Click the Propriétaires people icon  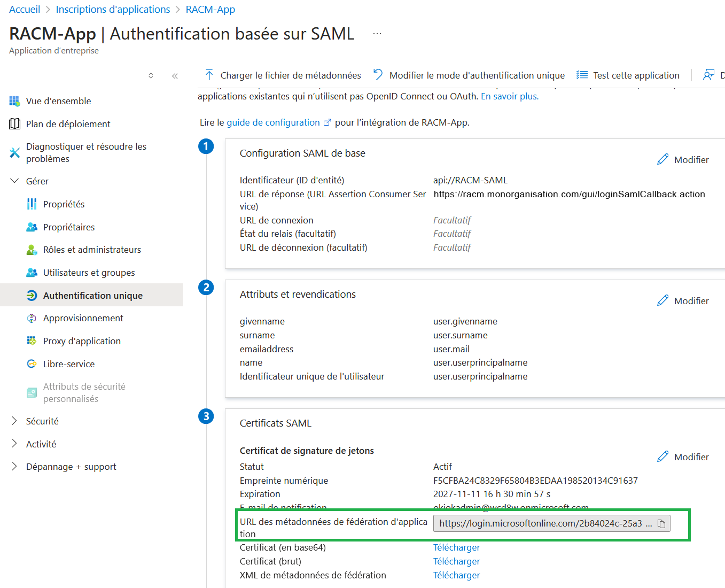[32, 227]
